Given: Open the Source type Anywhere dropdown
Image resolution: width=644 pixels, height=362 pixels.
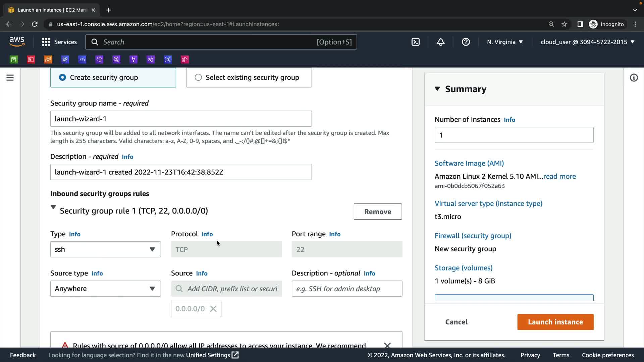Looking at the screenshot, I should pyautogui.click(x=105, y=289).
